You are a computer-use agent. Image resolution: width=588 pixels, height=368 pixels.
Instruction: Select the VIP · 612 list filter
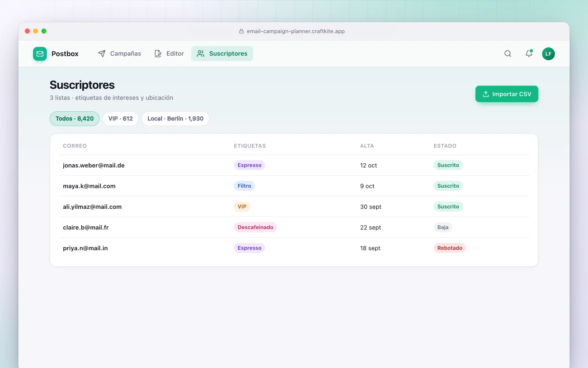pos(120,119)
